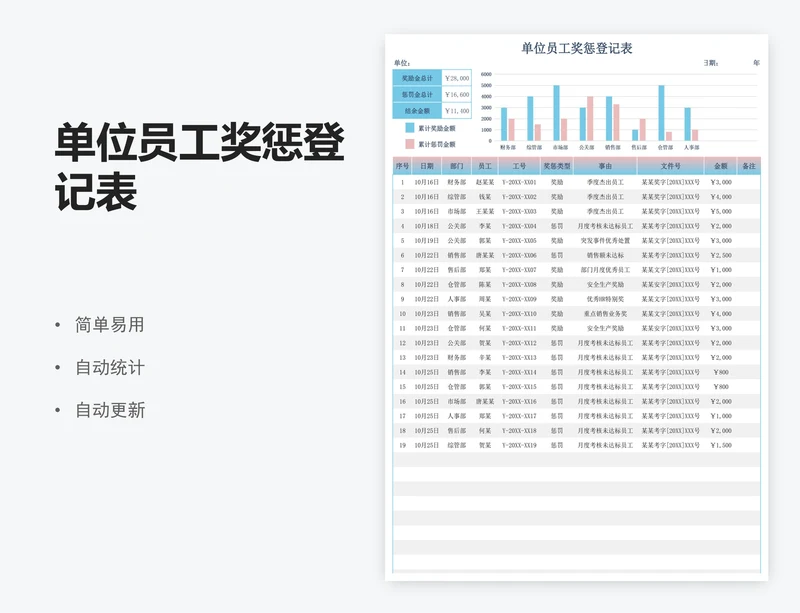Click reason cell 突发事件优秀处置

[606, 240]
